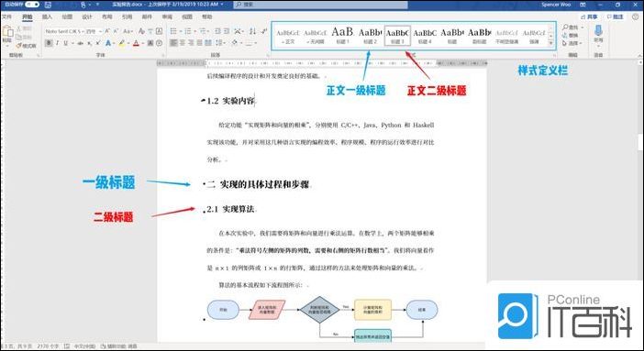
Task: Switch to the 视图 tab
Action: coord(187,16)
